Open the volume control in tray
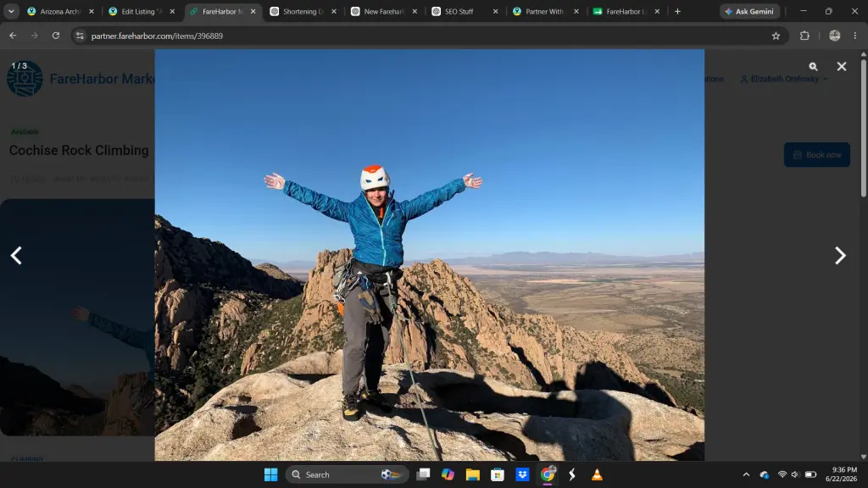This screenshot has width=868, height=488. tap(795, 474)
